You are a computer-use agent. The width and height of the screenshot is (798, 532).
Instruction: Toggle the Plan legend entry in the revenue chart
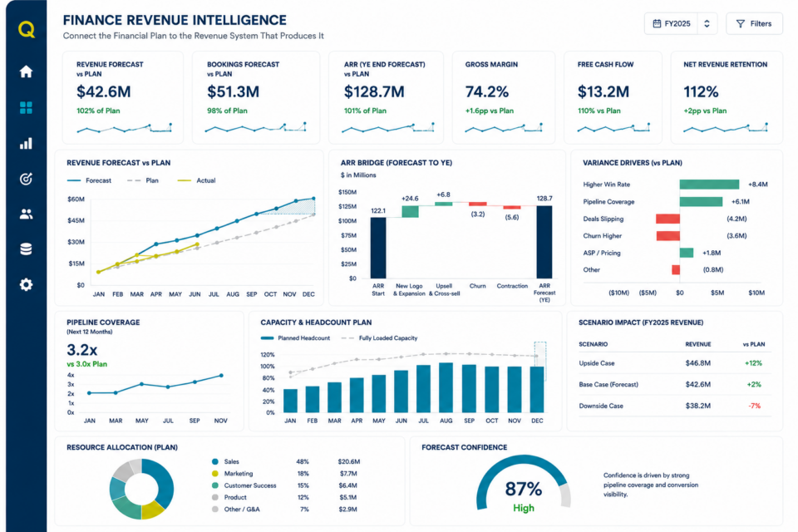point(142,180)
